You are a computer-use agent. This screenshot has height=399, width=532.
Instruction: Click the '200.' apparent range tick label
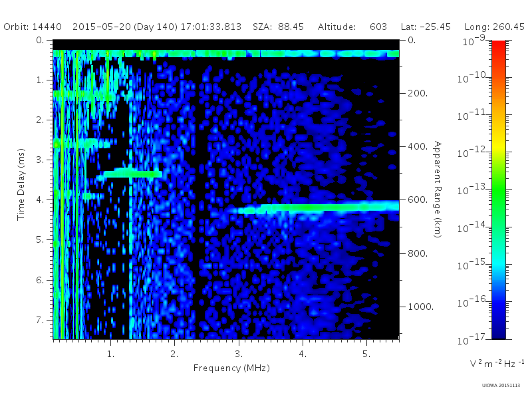(418, 93)
